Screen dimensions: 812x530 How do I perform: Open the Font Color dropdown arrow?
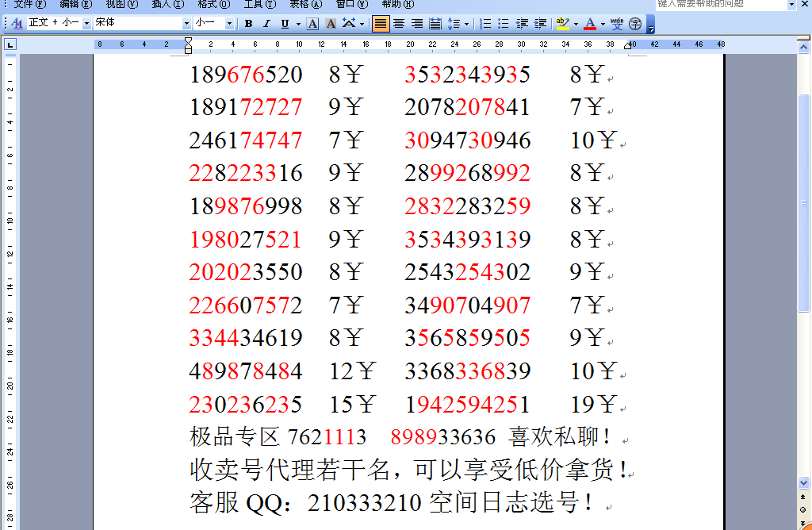(x=603, y=24)
